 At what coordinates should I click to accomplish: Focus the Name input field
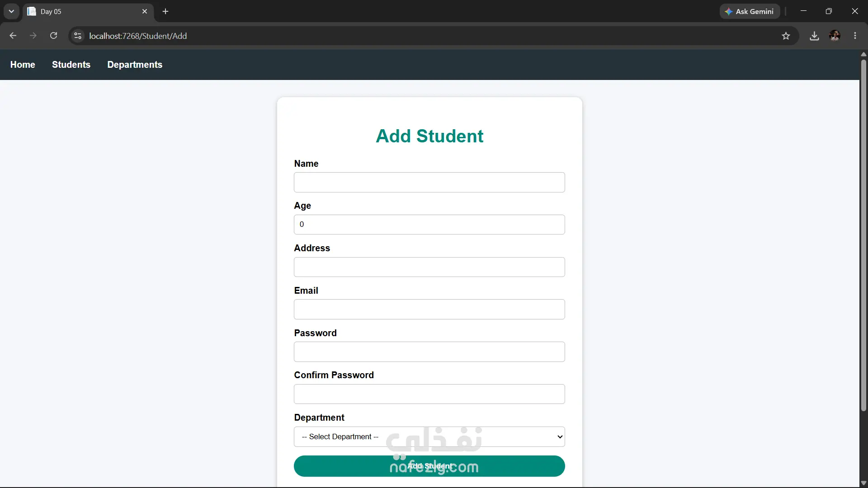point(429,182)
